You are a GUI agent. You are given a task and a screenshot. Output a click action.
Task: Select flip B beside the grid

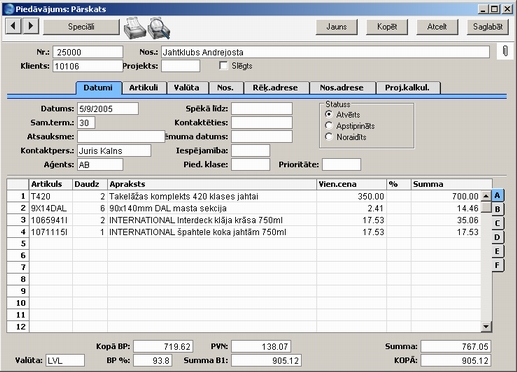coord(497,209)
